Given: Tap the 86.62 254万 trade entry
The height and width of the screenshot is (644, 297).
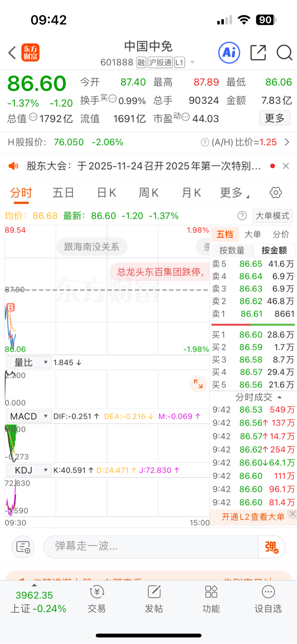Looking at the screenshot, I should point(253,450).
